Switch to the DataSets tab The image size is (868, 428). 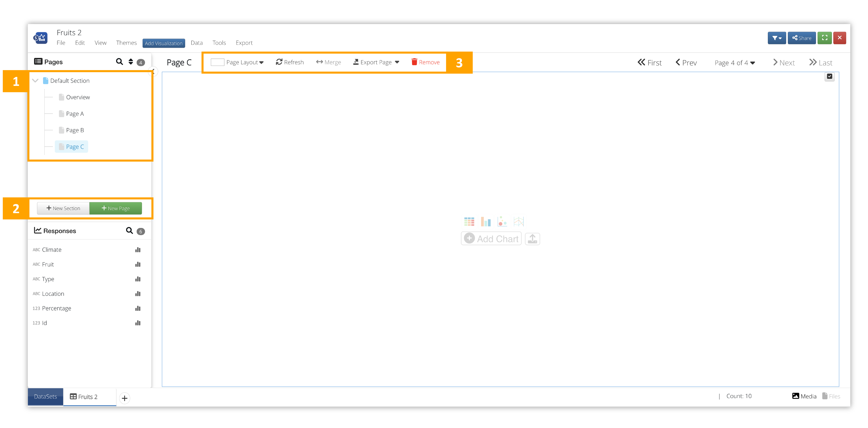pyautogui.click(x=45, y=397)
